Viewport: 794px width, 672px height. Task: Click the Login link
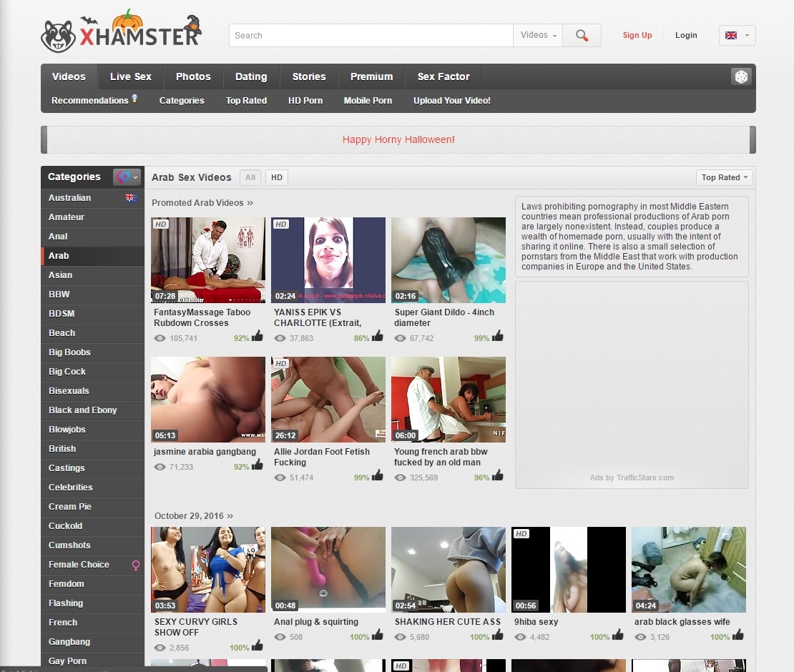[685, 35]
